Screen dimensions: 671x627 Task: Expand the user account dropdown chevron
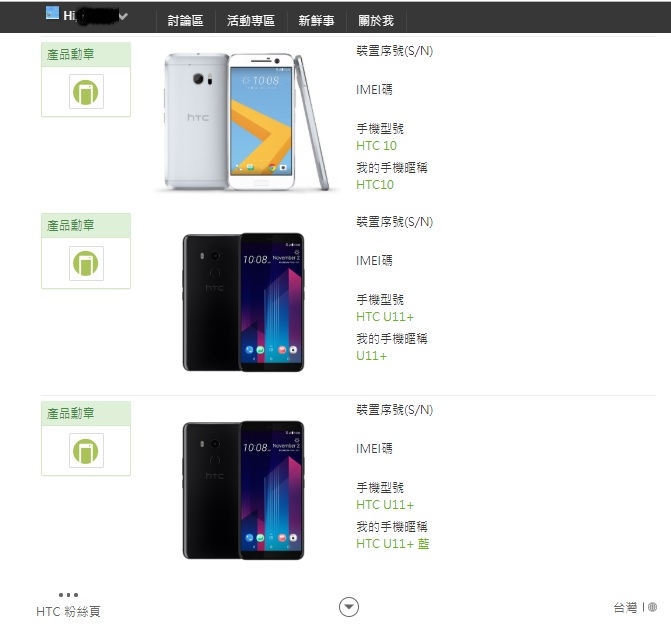pyautogui.click(x=123, y=16)
